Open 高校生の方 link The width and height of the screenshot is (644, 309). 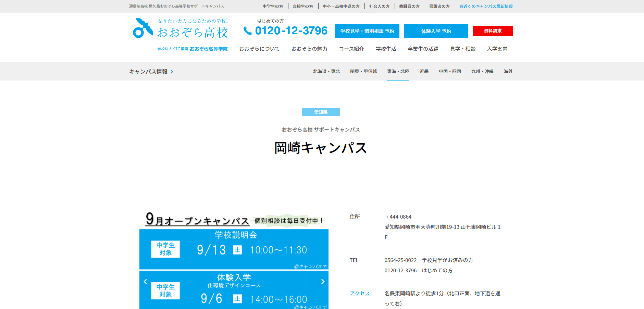pos(303,6)
